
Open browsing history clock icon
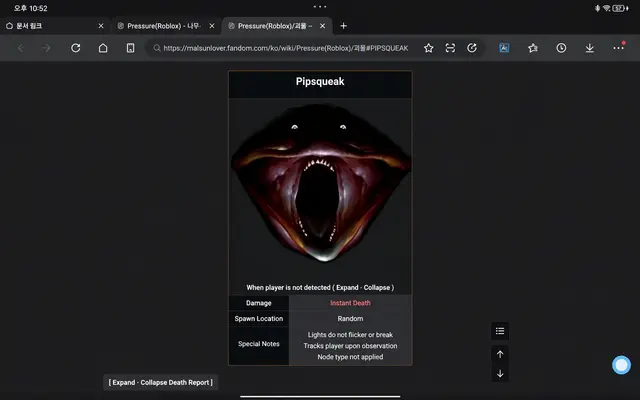561,48
